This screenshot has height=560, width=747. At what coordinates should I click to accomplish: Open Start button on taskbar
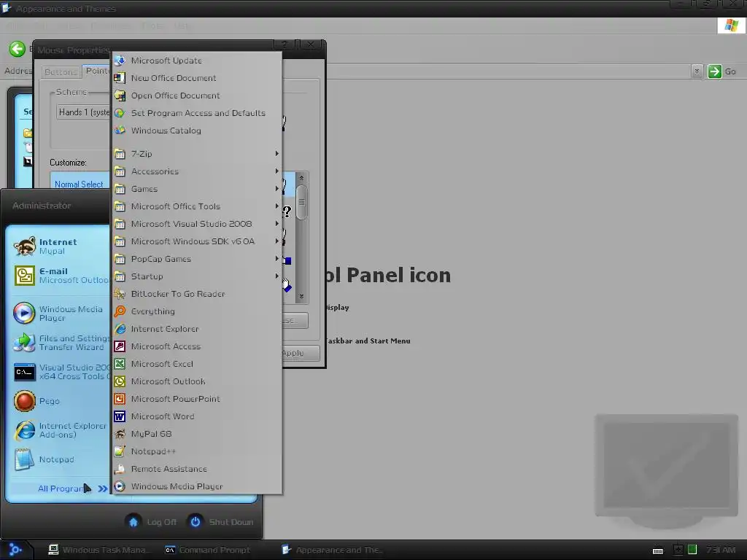(x=16, y=550)
